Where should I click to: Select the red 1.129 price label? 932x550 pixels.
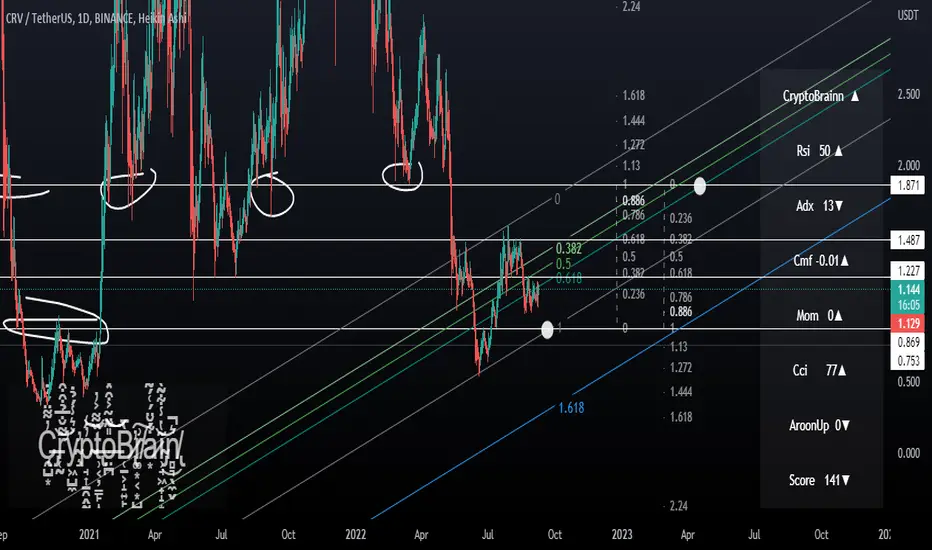click(x=908, y=323)
